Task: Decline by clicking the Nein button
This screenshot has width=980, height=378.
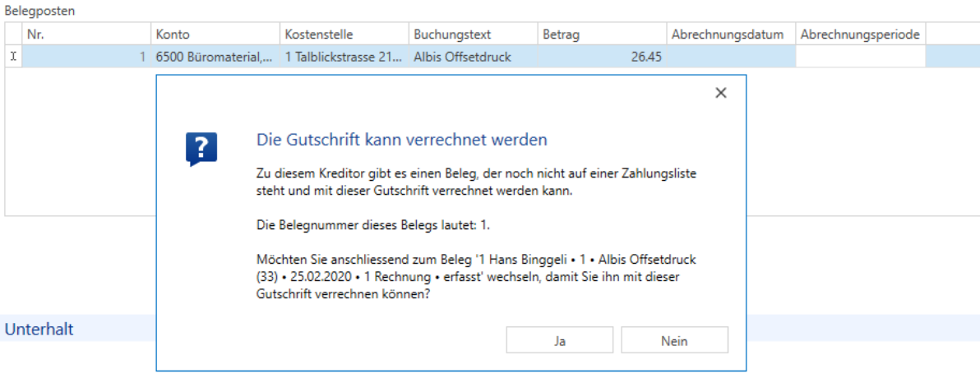Action: pyautogui.click(x=674, y=340)
